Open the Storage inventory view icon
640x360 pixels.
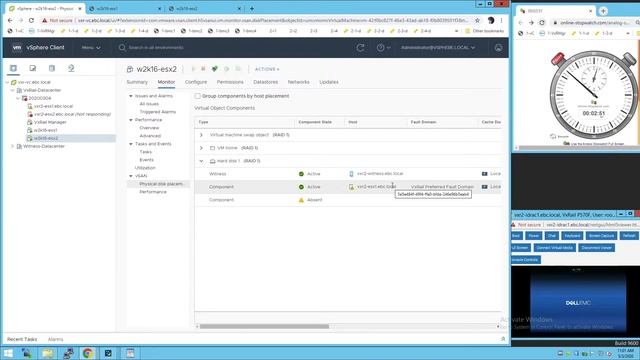52,68
